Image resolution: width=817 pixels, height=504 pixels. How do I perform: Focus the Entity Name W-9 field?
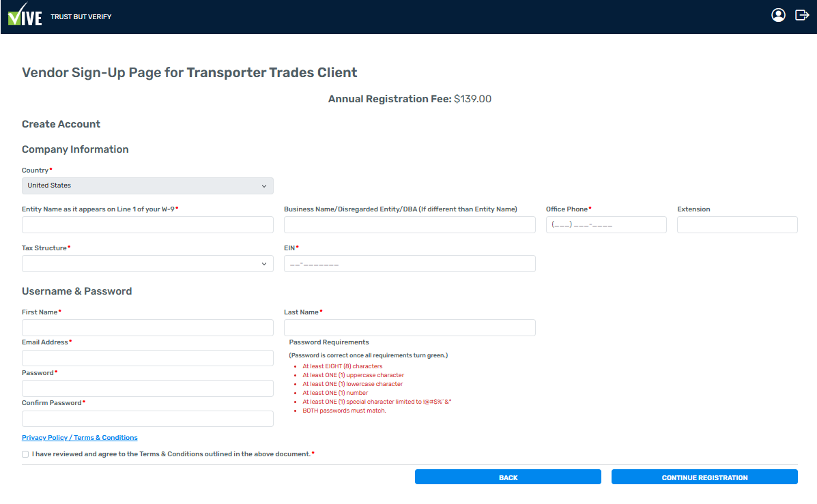(x=147, y=225)
